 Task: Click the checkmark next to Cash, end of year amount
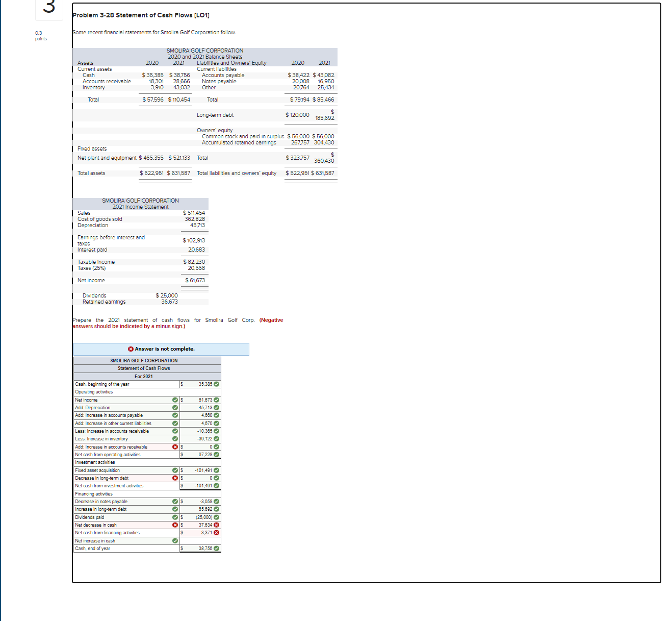[215, 549]
